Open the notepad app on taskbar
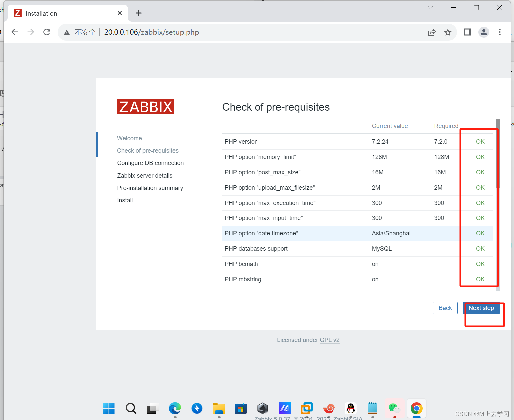The image size is (514, 420). 373,408
